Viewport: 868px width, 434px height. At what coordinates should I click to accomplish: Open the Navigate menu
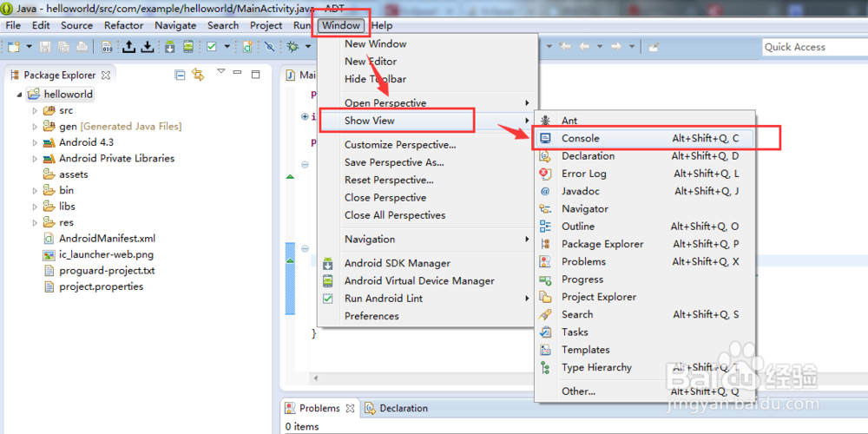point(175,25)
